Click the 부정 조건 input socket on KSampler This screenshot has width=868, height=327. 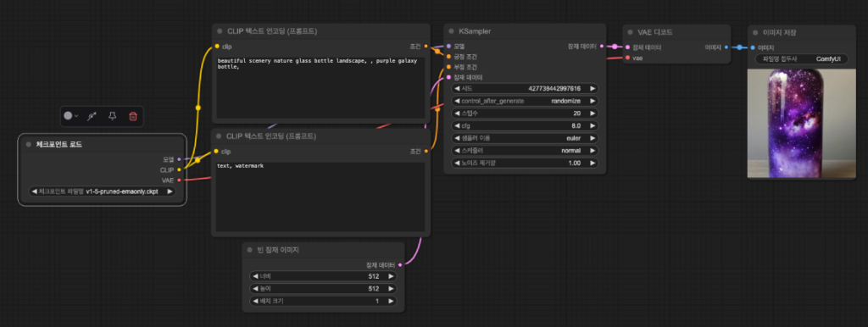(x=448, y=66)
